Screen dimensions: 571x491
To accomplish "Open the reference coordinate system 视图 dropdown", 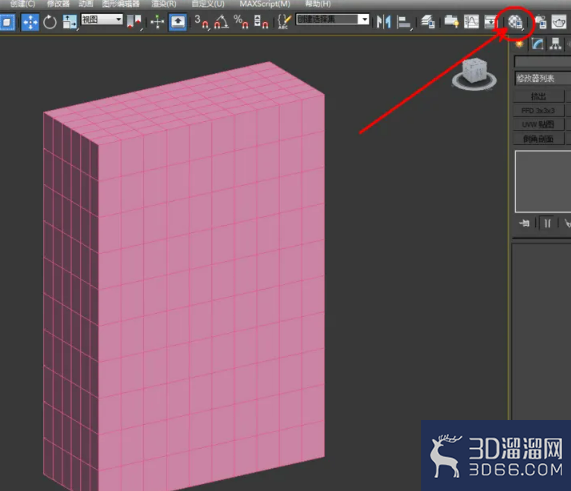I will (x=102, y=19).
